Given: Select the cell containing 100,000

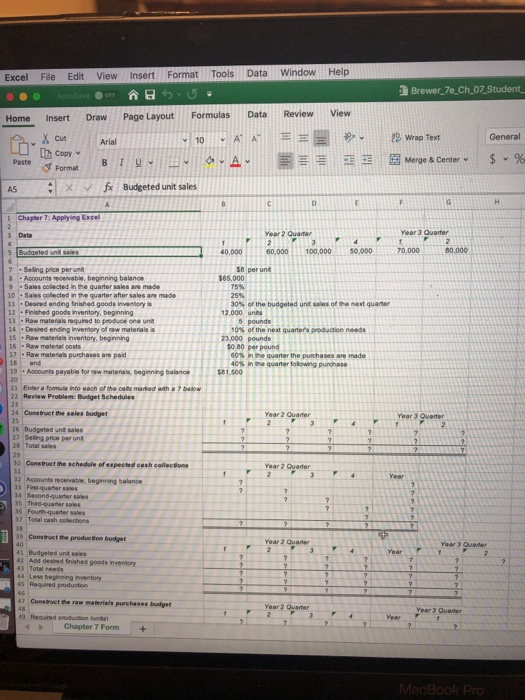Looking at the screenshot, I should tap(313, 251).
